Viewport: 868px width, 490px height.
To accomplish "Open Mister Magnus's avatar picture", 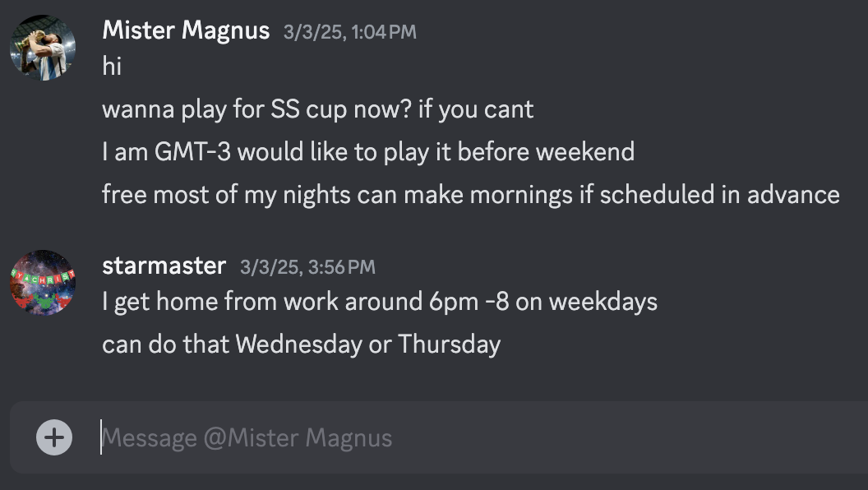I will click(x=43, y=48).
